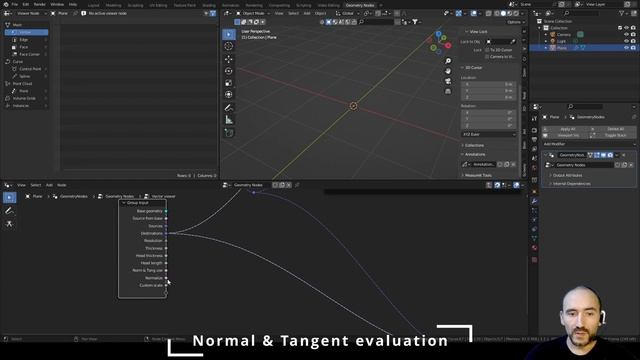The height and width of the screenshot is (360, 640).
Task: Click the Viewport Vis button
Action: click(x=565, y=135)
